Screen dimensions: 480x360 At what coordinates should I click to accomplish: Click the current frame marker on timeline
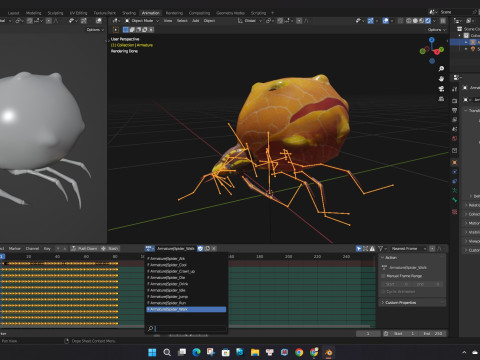tap(2, 256)
